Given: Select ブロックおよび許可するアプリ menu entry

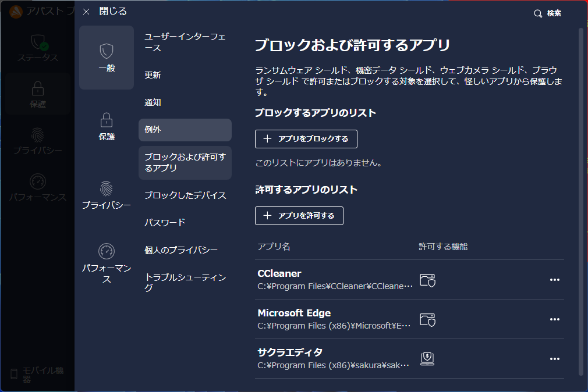Looking at the screenshot, I should click(x=185, y=163).
